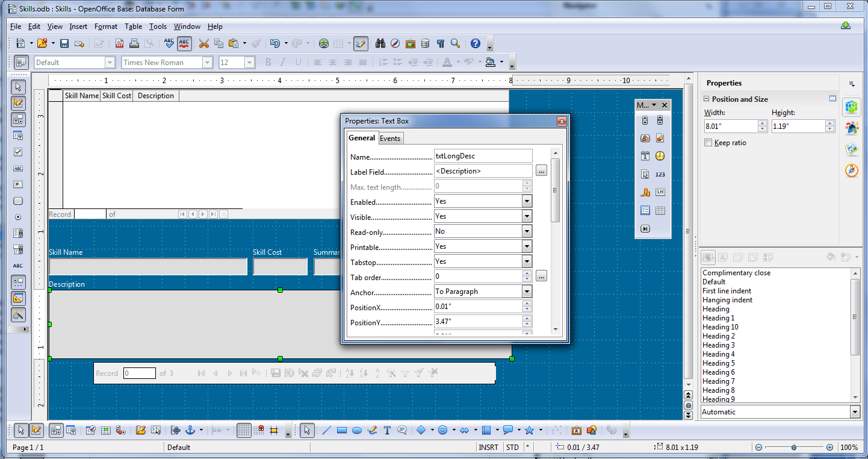
Task: Select the Heading 5 paragraph style
Action: pyautogui.click(x=718, y=363)
